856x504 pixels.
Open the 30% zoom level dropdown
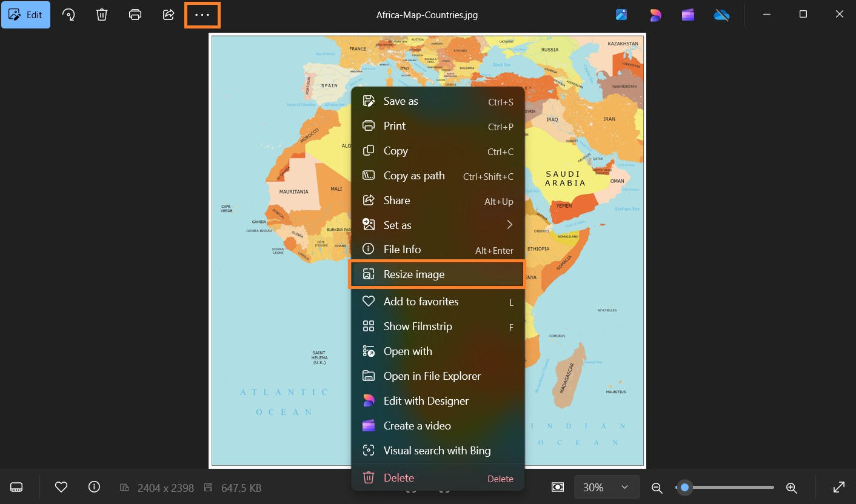coord(607,486)
